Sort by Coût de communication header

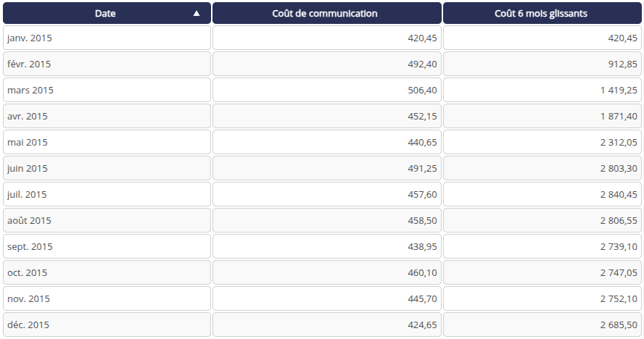326,13
